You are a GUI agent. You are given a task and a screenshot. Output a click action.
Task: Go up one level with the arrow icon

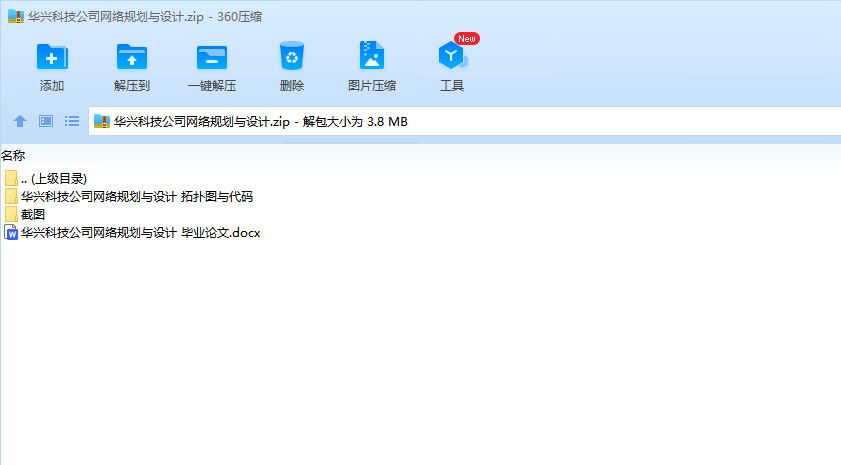[x=20, y=121]
